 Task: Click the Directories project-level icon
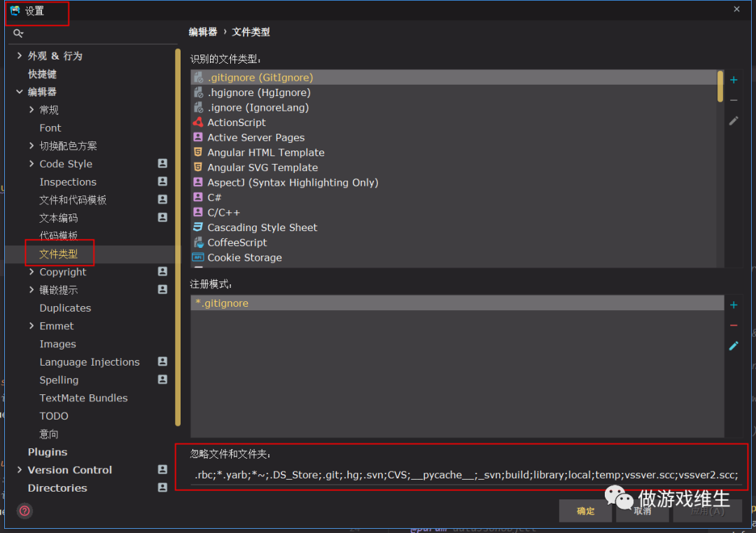click(162, 487)
